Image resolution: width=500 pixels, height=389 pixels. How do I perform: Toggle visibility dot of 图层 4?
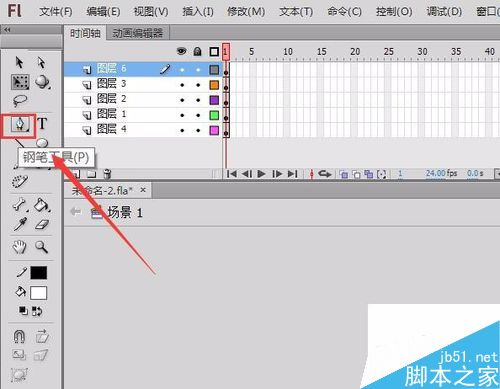coord(182,131)
